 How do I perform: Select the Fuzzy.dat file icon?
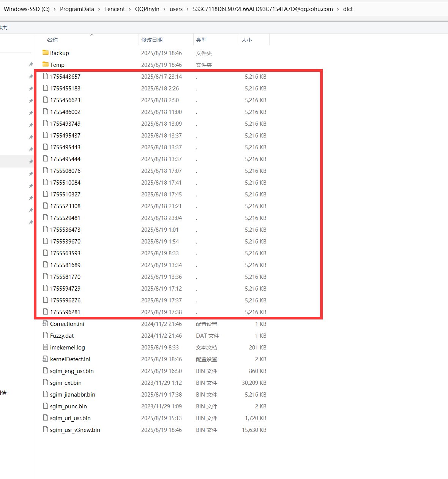(x=46, y=336)
